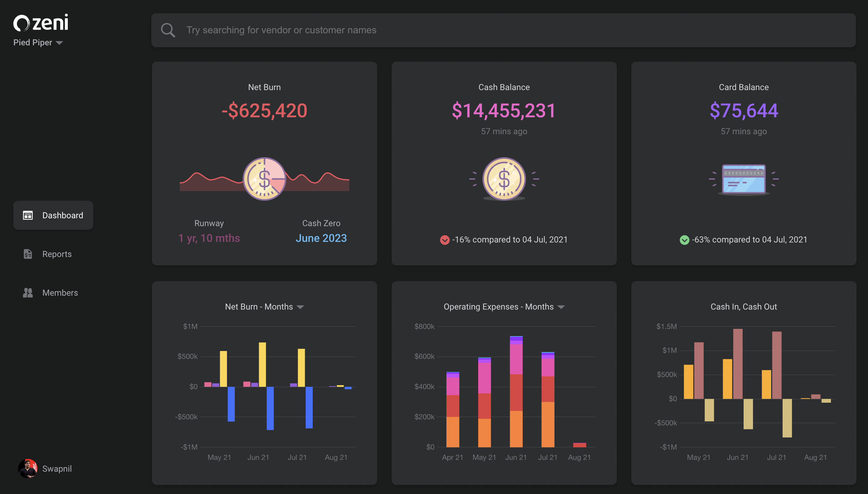Click Swapnil's avatar photo
The width and height of the screenshot is (868, 494).
point(28,469)
